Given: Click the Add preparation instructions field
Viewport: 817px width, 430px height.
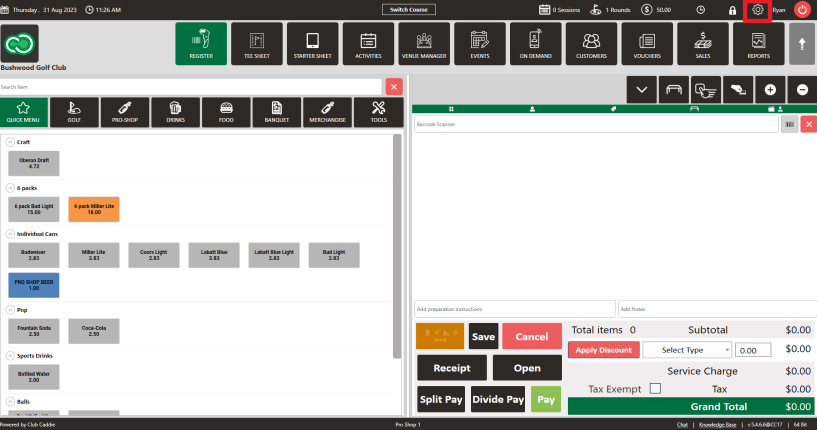Looking at the screenshot, I should tap(515, 309).
